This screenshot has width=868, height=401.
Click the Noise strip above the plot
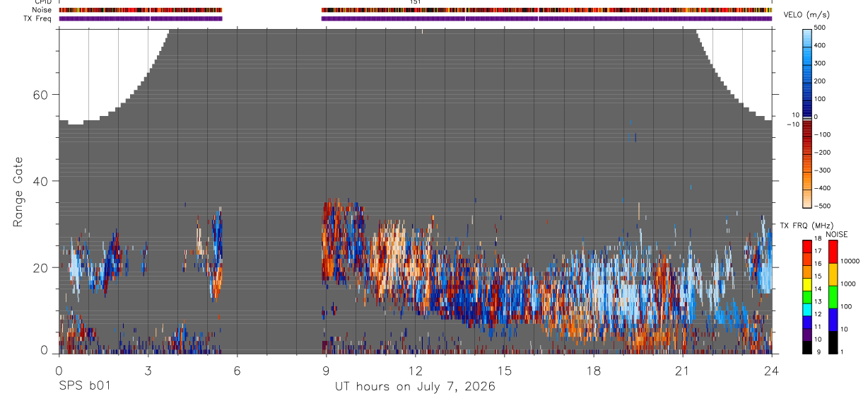pyautogui.click(x=415, y=10)
